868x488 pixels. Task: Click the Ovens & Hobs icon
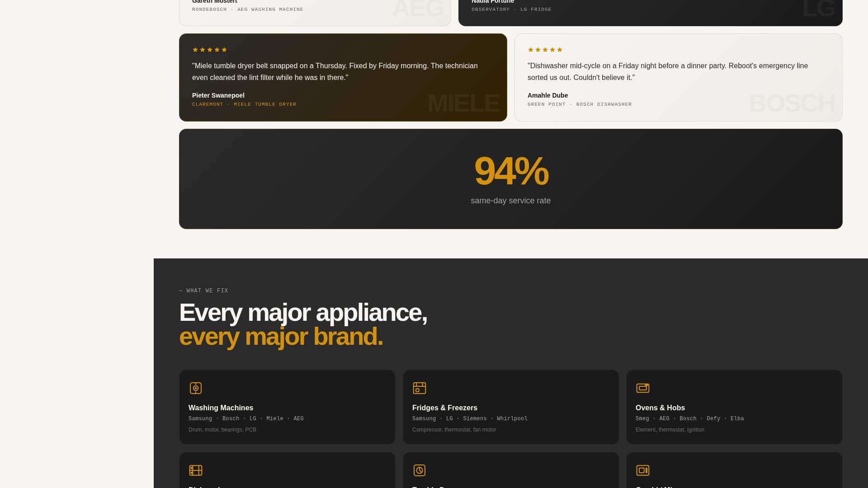click(643, 388)
